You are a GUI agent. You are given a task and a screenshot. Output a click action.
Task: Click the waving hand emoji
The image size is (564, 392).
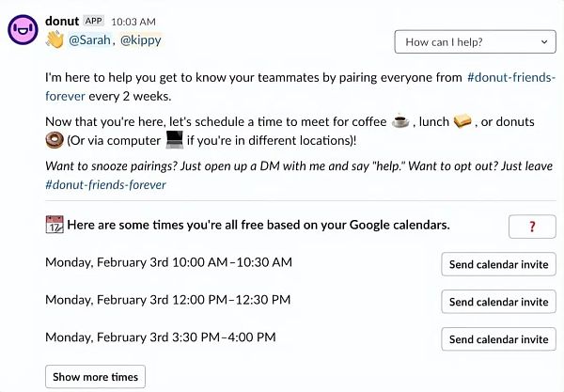tap(55, 39)
